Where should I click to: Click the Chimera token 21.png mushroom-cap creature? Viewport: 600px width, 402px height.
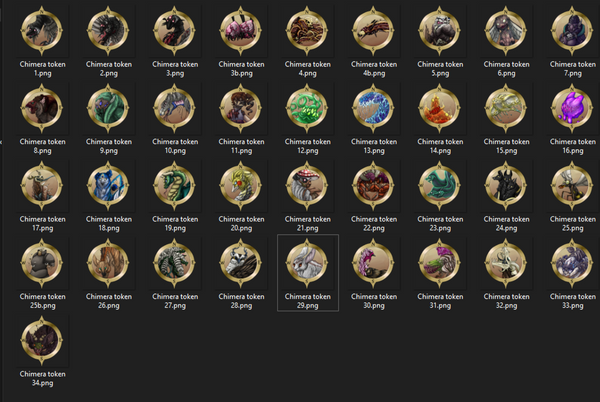pyautogui.click(x=307, y=186)
